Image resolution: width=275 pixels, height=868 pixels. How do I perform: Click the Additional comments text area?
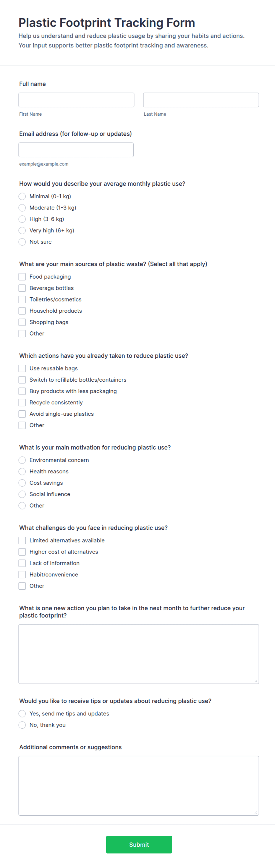(139, 785)
